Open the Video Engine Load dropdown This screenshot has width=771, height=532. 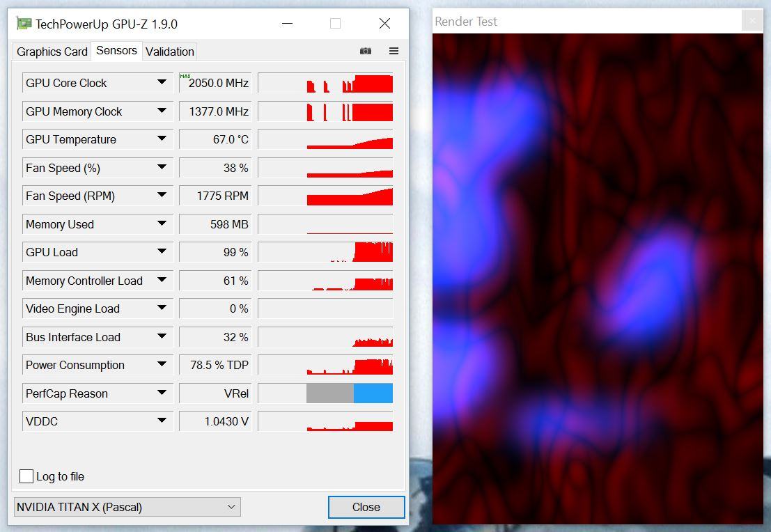162,308
